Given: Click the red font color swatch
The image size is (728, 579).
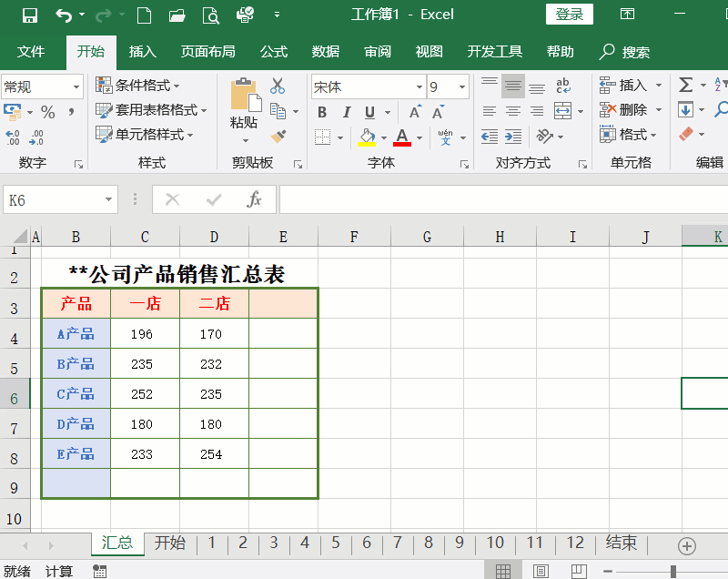Looking at the screenshot, I should pos(402,146).
